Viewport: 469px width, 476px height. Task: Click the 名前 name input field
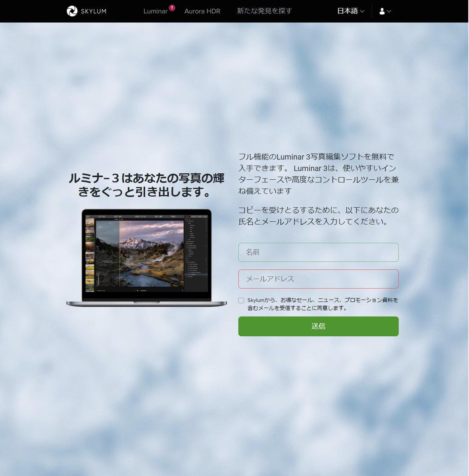[318, 252]
